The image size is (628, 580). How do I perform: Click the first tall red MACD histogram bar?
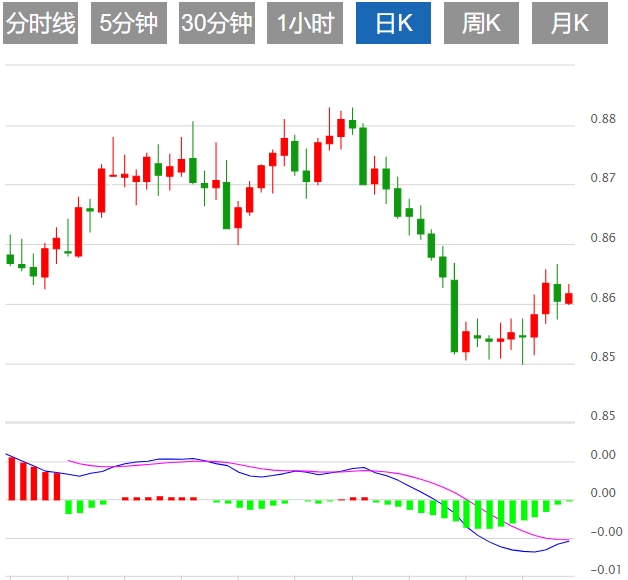pyautogui.click(x=12, y=478)
